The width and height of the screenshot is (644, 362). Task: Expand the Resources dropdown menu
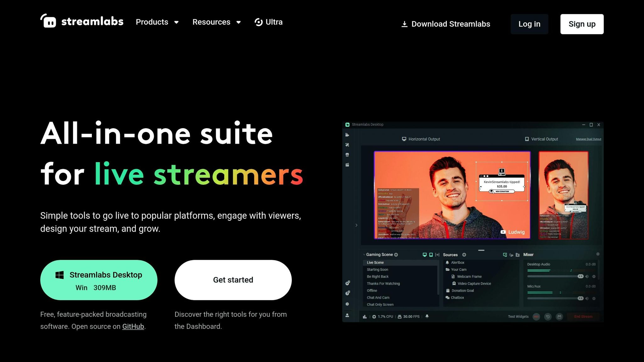click(217, 22)
